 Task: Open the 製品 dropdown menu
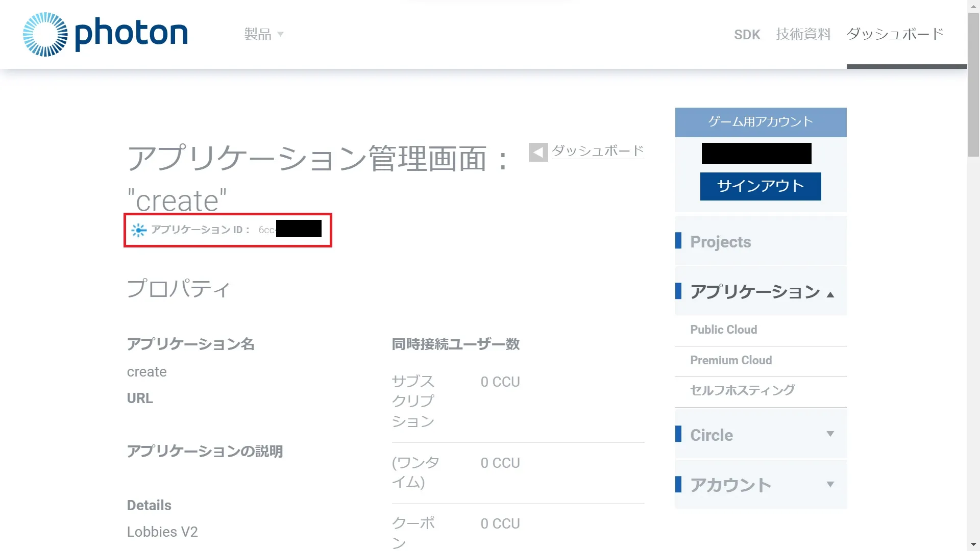coord(263,34)
